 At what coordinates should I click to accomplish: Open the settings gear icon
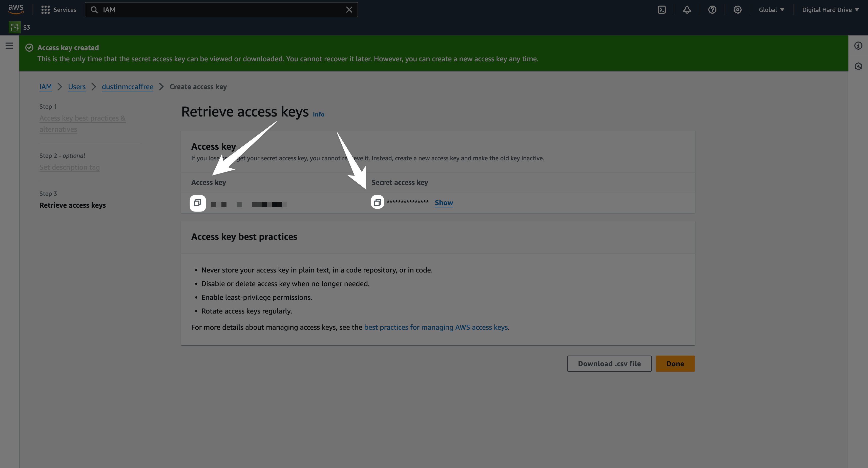pos(737,10)
